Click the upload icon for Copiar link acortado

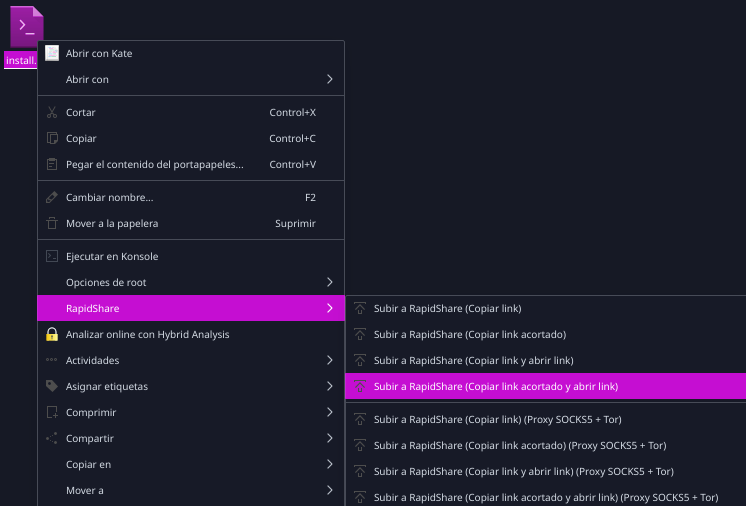coord(360,334)
